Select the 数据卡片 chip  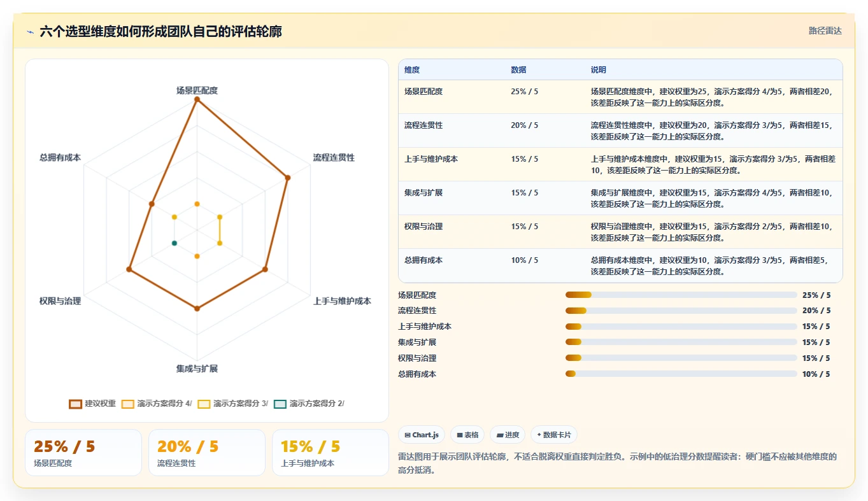[x=554, y=435]
